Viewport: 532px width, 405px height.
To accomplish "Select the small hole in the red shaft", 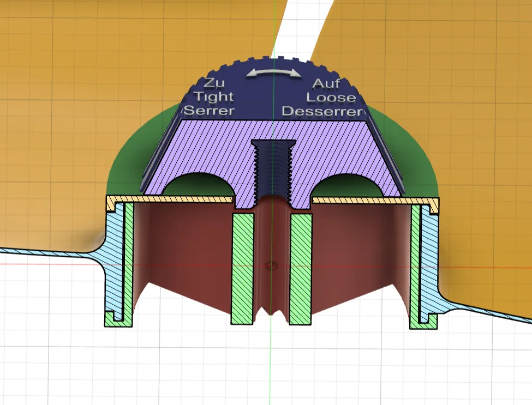I will 271,265.
